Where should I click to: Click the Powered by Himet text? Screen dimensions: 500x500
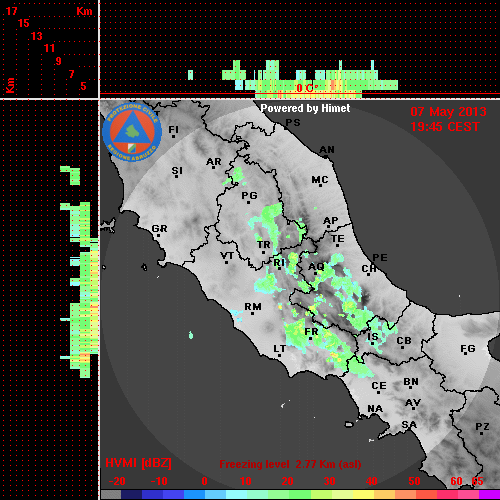[x=305, y=108]
